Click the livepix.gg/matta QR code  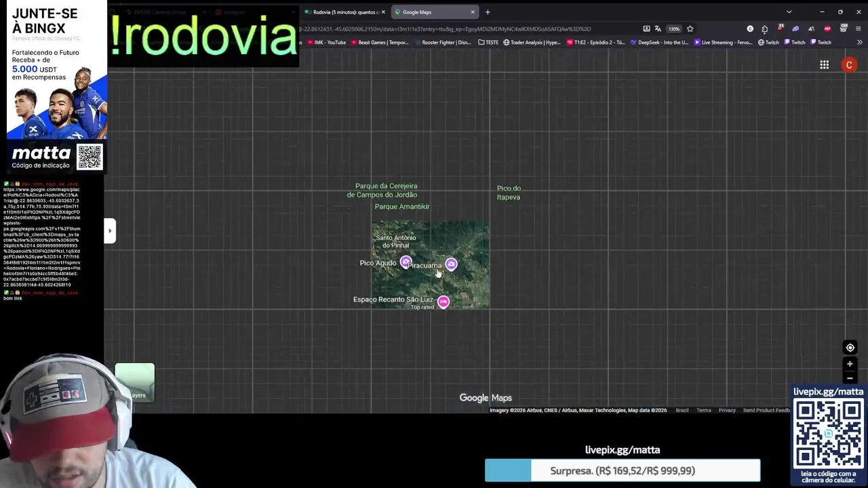point(828,434)
